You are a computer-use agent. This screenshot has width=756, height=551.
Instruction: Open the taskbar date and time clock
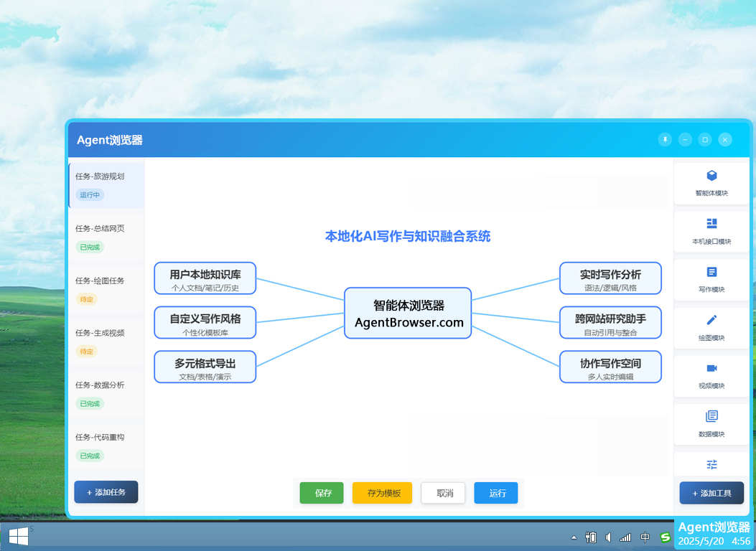pyautogui.click(x=714, y=541)
